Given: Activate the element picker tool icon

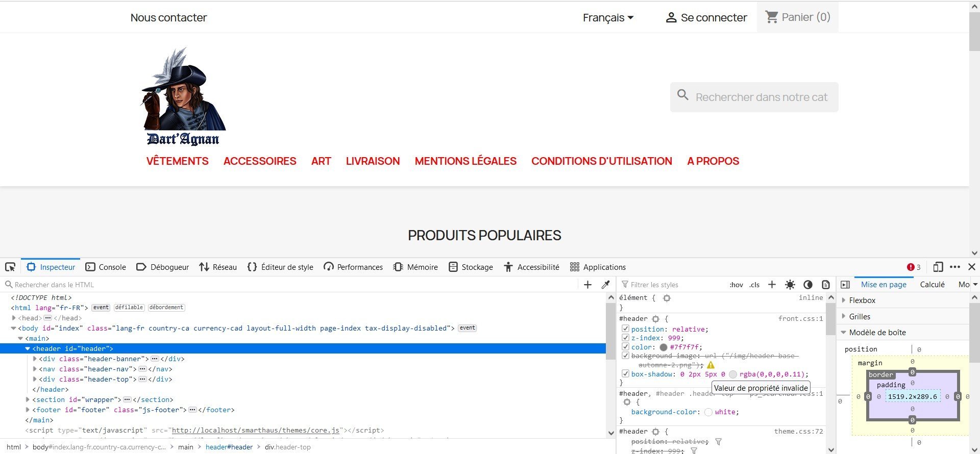Looking at the screenshot, I should tap(10, 267).
